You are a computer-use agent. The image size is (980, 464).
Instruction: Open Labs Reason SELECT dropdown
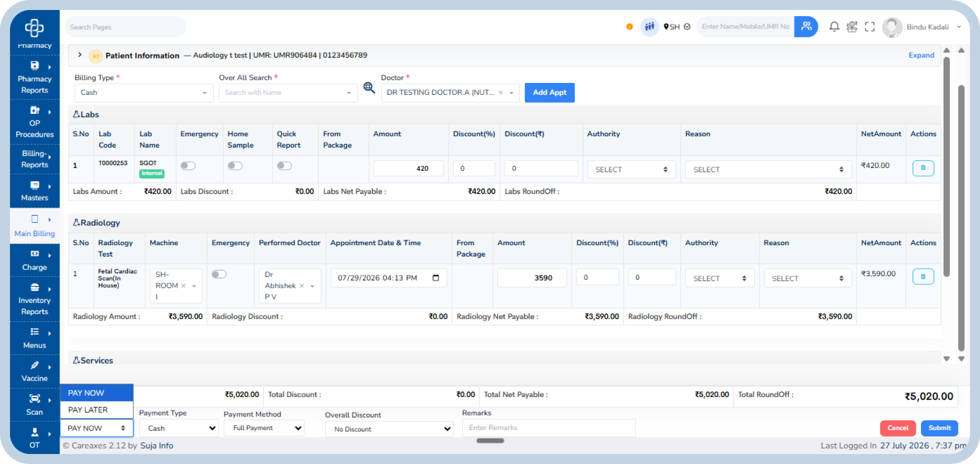pyautogui.click(x=768, y=169)
